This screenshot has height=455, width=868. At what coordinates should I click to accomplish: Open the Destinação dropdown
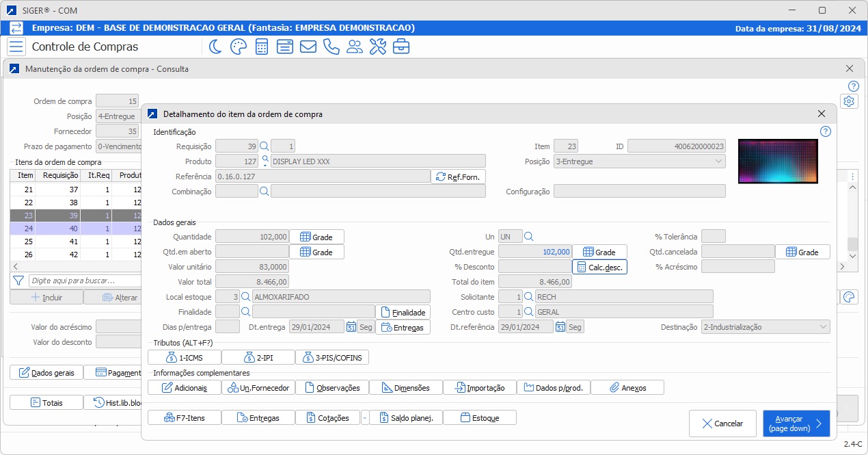pos(823,327)
